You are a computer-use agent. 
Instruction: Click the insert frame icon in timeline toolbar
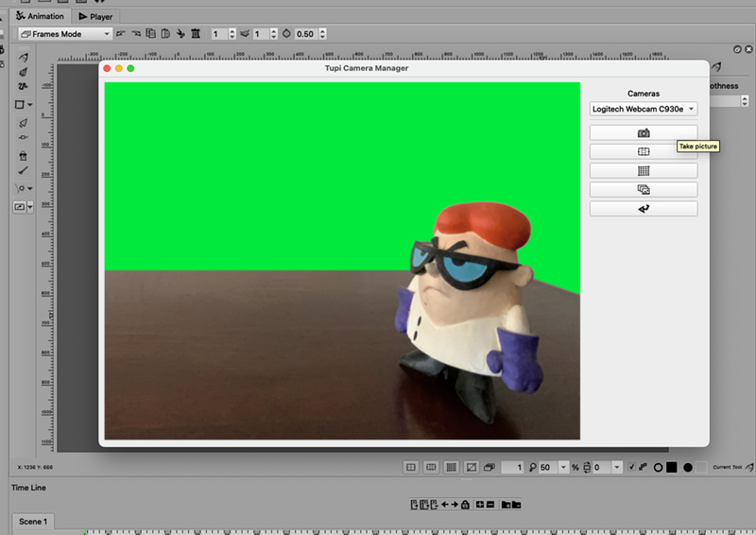pyautogui.click(x=414, y=505)
